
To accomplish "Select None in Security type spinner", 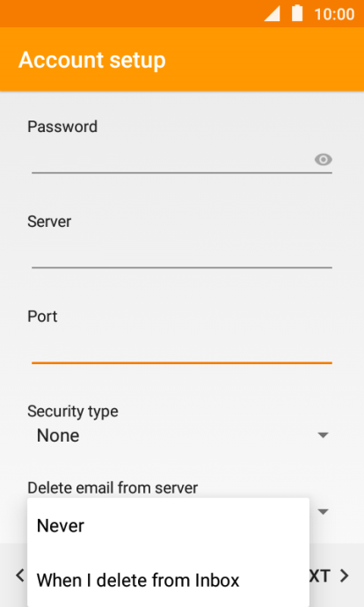I will tap(58, 435).
